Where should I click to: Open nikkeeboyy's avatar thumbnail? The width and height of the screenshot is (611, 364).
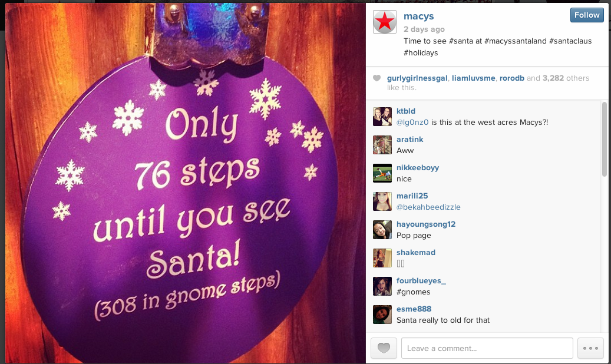[382, 173]
